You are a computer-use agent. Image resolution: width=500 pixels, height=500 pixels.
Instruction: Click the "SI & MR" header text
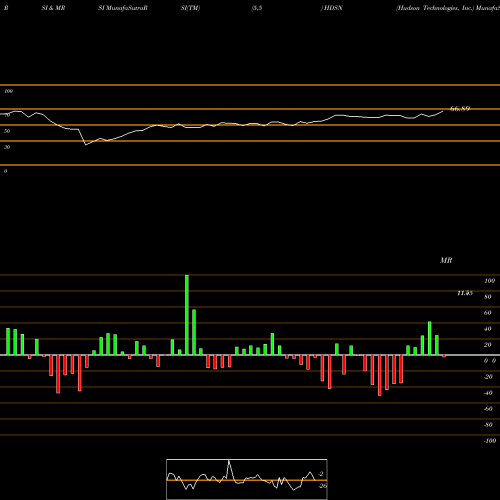point(53,8)
